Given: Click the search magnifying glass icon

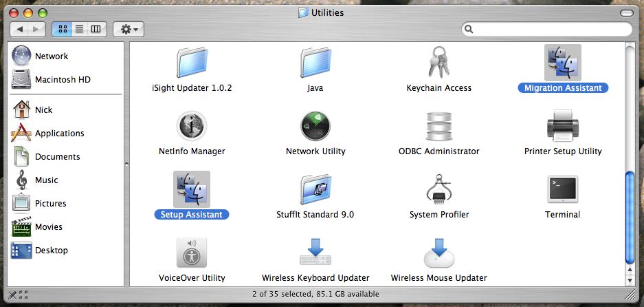Looking at the screenshot, I should [x=469, y=29].
